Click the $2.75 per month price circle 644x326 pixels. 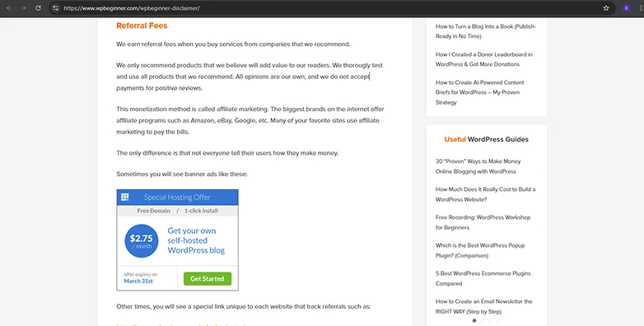coord(142,240)
